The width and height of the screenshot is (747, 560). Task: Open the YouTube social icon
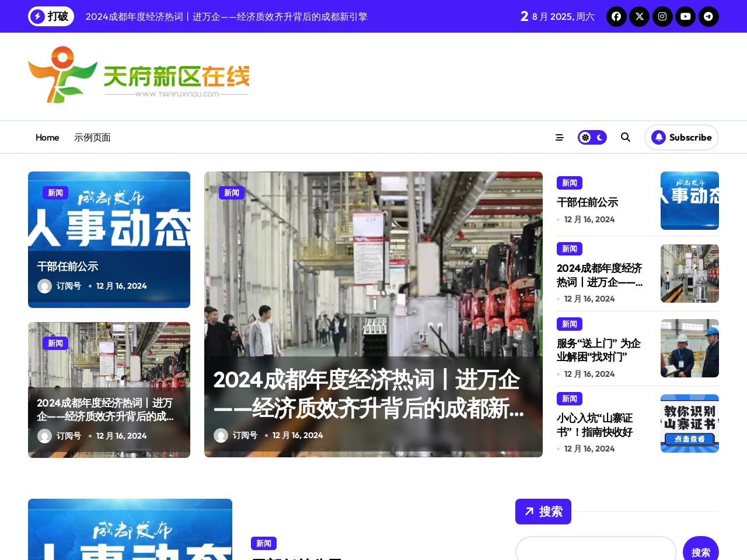685,16
